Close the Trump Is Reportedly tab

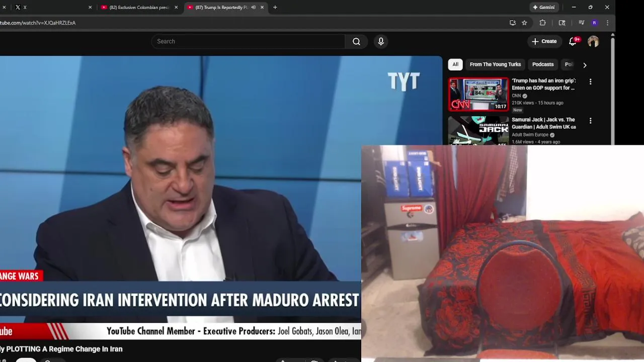[x=262, y=8]
